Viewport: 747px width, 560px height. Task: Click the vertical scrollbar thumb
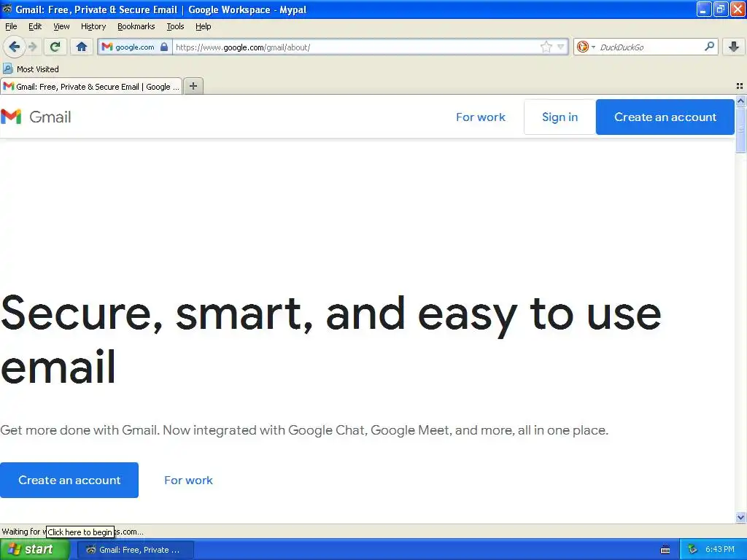tap(740, 129)
